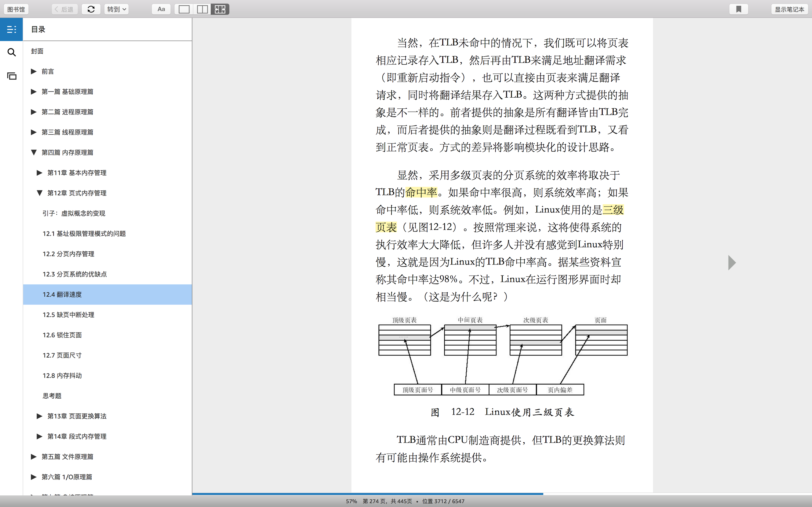Viewport: 812px width, 507px height.
Task: Toggle the full-width page layout
Action: (220, 9)
